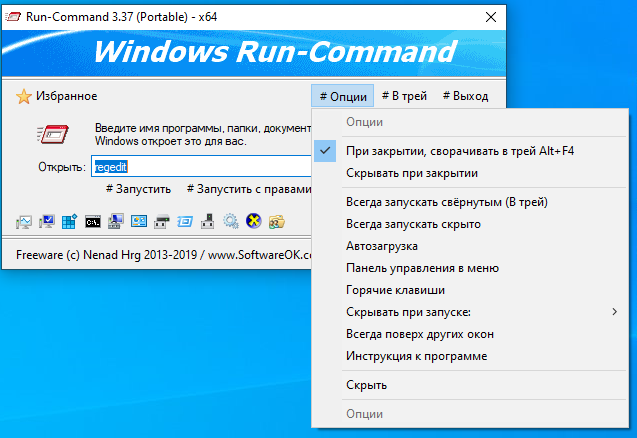Click '# Запустить' button

click(139, 189)
